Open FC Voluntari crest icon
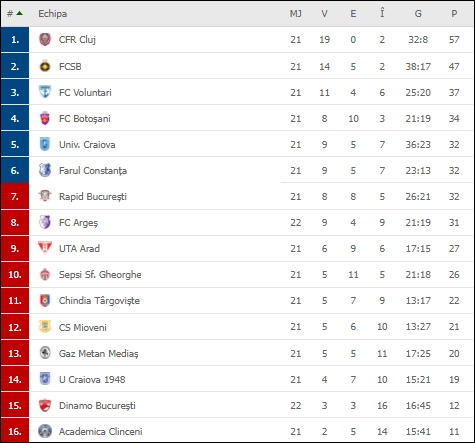Screen dimensions: 475x443 tap(45, 92)
